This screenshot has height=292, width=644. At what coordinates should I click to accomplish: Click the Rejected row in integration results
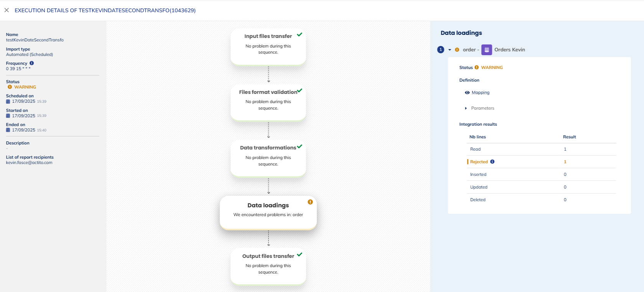coord(479,162)
